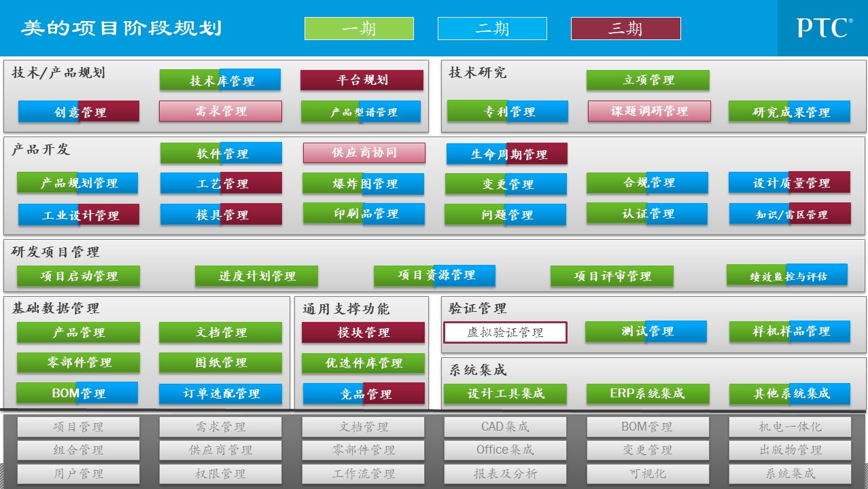The image size is (868, 489).
Task: Open the 设计质量管理 box
Action: (x=789, y=183)
